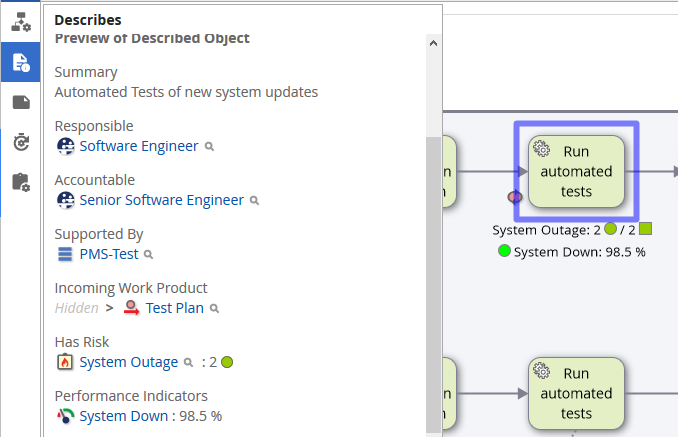Image resolution: width=678 pixels, height=437 pixels.
Task: Open the hierarchy diagram sidebar icon
Action: coord(21,22)
